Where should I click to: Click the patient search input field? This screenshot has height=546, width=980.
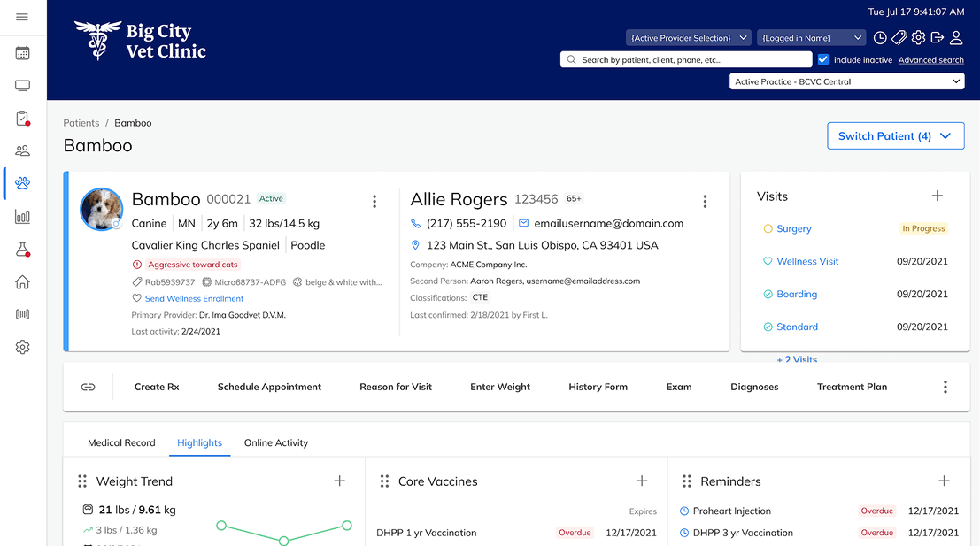pos(686,60)
